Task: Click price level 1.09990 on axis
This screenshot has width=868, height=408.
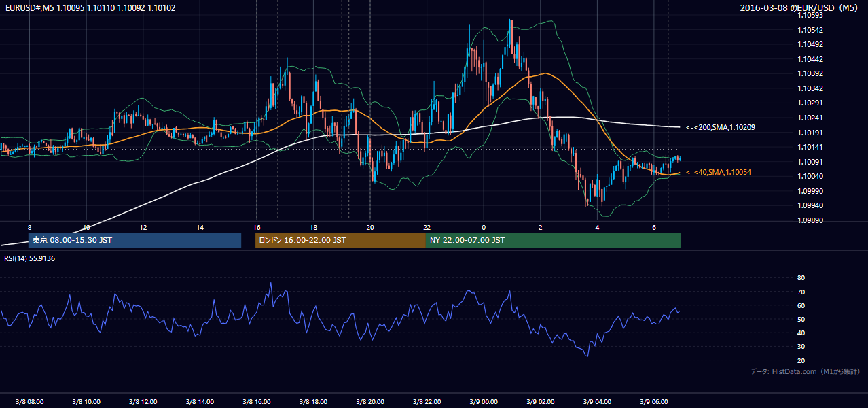Action: (810, 191)
